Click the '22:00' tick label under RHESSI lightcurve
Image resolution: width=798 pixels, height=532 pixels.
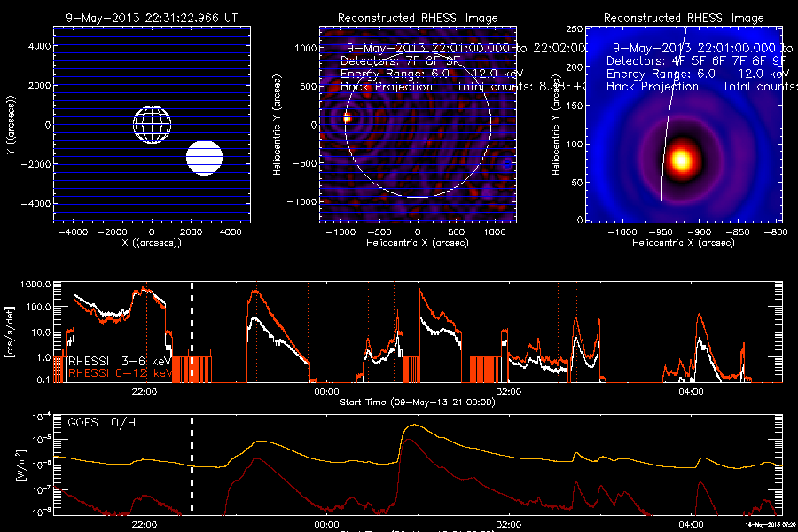coord(144,391)
